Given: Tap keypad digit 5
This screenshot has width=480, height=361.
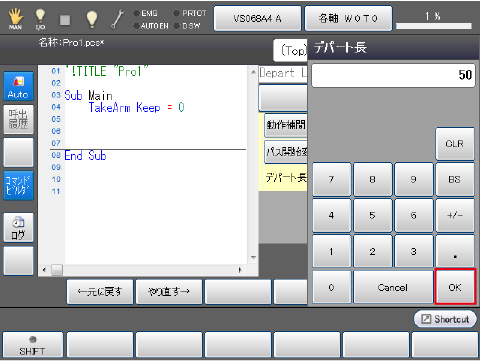Looking at the screenshot, I should pyautogui.click(x=373, y=215).
